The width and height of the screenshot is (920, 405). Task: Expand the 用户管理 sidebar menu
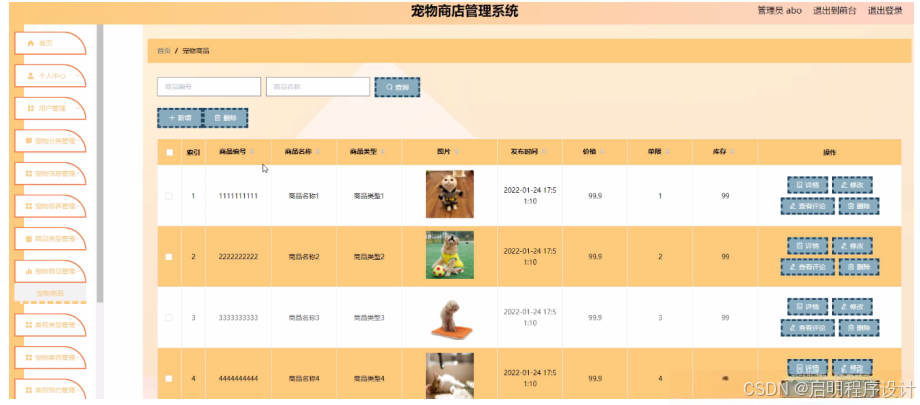[50, 109]
